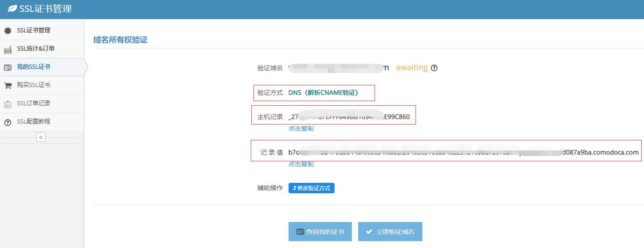Click the SSL证书管理 header title

click(46, 9)
